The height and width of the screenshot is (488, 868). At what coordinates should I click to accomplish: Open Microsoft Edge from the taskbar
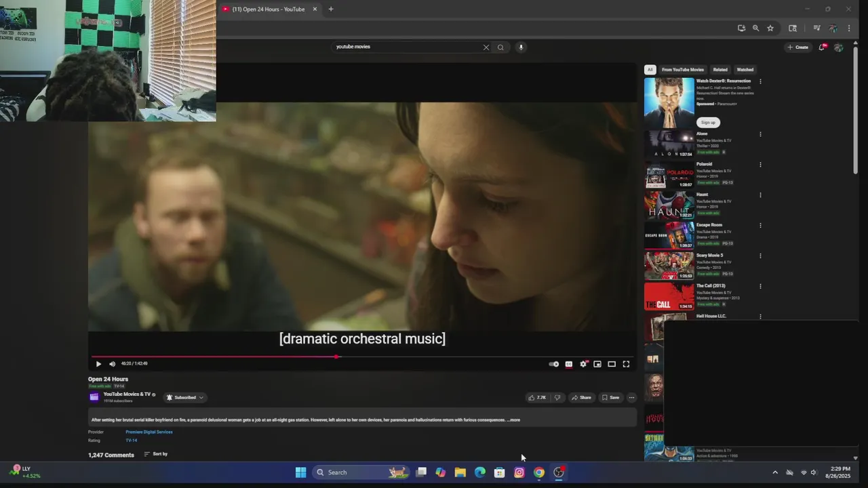(480, 472)
